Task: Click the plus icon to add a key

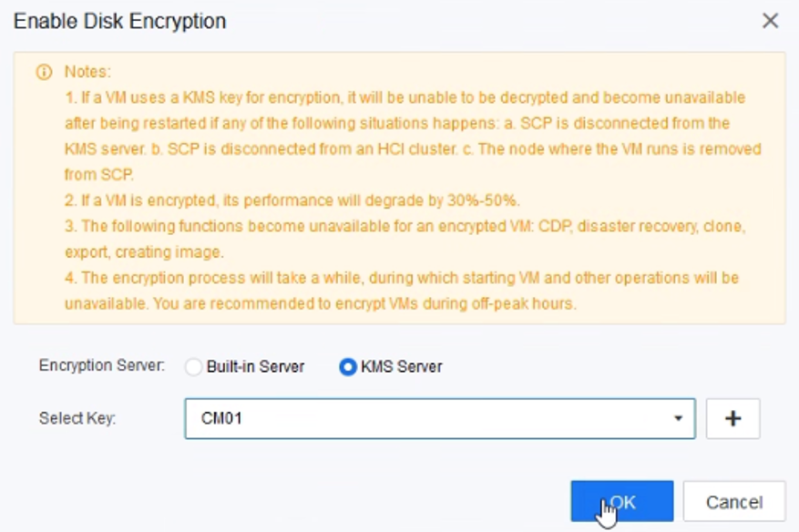Action: click(732, 418)
